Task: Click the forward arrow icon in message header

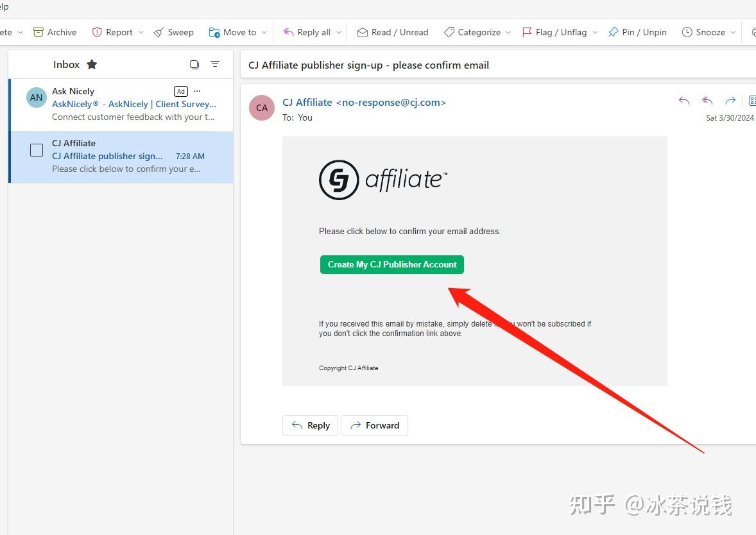Action: point(730,101)
